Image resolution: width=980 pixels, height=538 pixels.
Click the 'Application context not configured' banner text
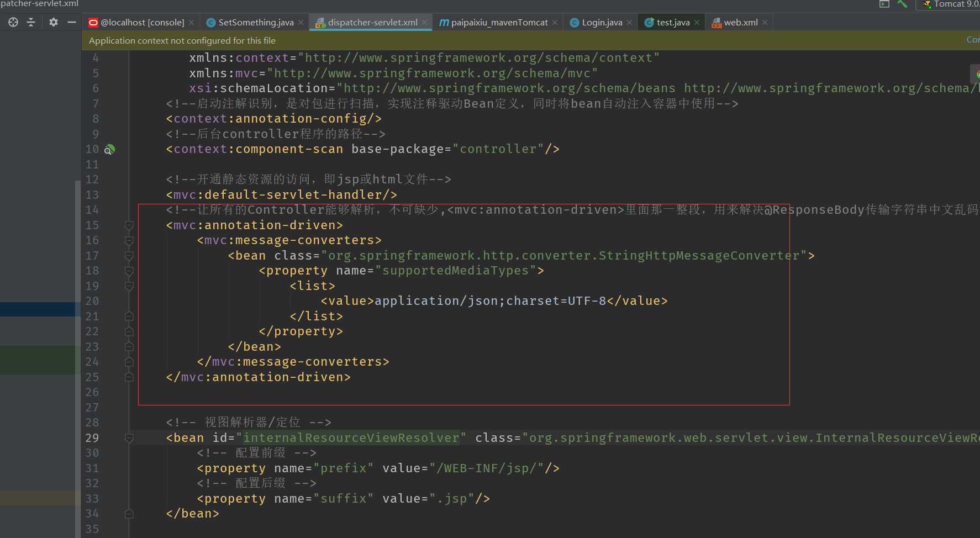tap(182, 41)
